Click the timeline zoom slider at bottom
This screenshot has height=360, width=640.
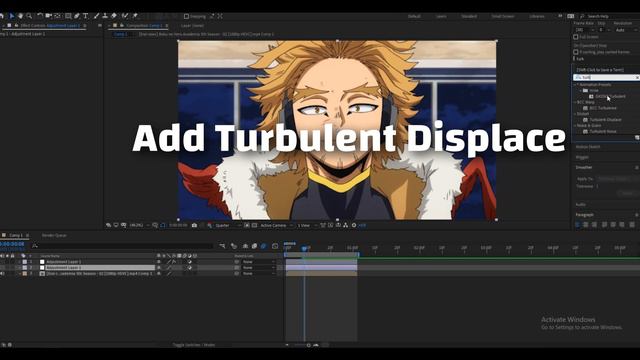pos(308,345)
